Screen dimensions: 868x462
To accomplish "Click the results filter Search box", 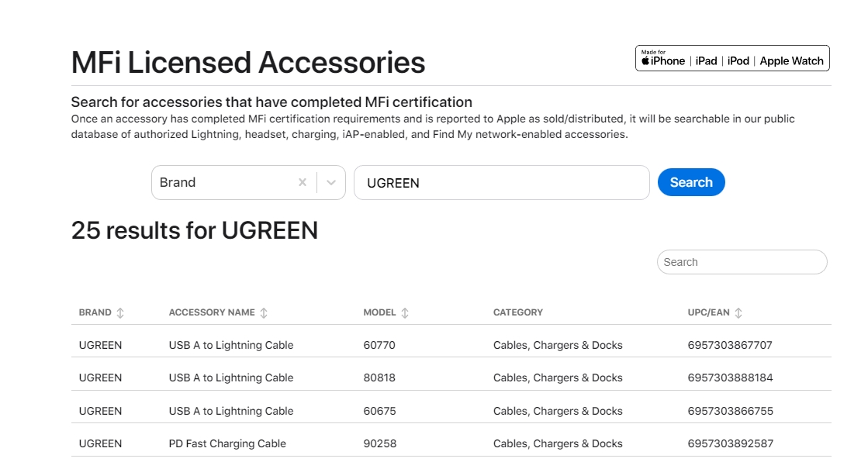I will [742, 262].
